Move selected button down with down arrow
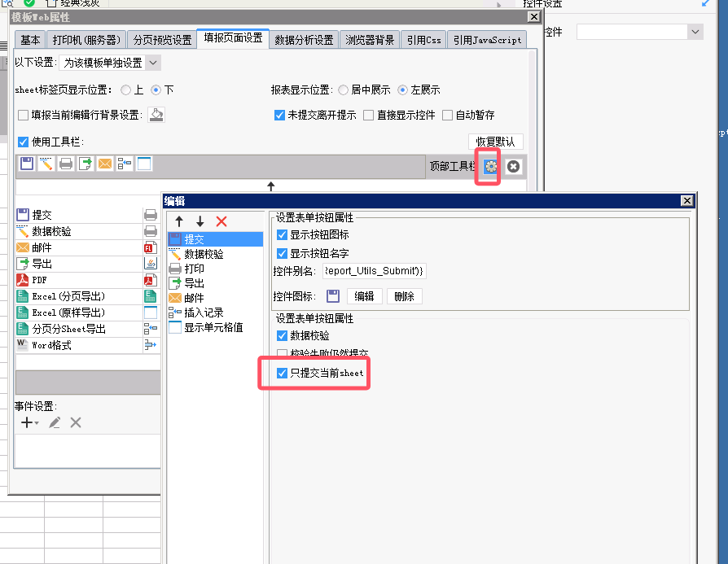This screenshot has width=728, height=564. coord(200,221)
